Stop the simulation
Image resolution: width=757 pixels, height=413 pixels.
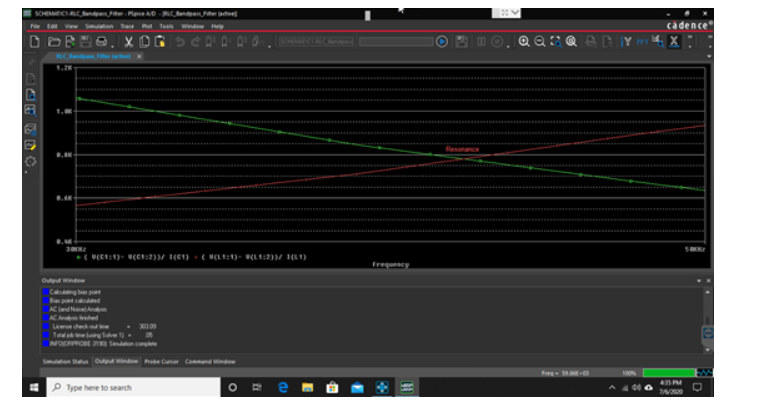[x=497, y=42]
